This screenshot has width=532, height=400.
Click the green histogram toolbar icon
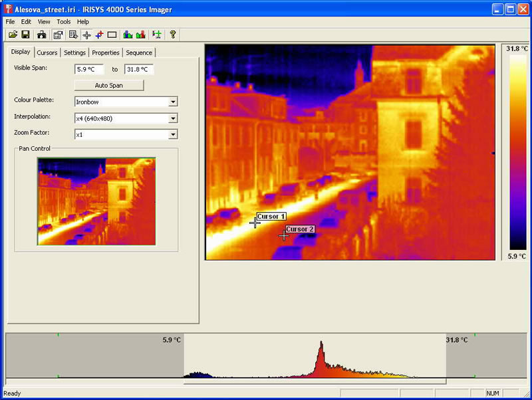click(128, 35)
